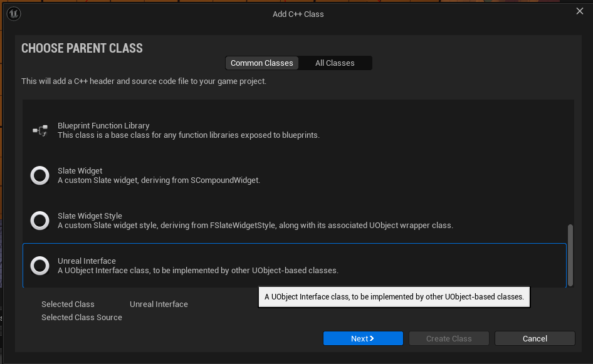Click the function libraries exposed to blueprints description
Viewport: 593px width, 364px height.
(188, 135)
